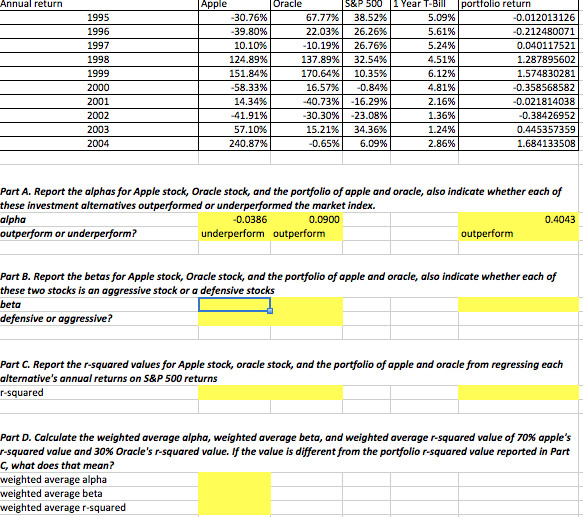Select portfolio r-squared yellow cell
The image size is (583, 517).
[518, 393]
